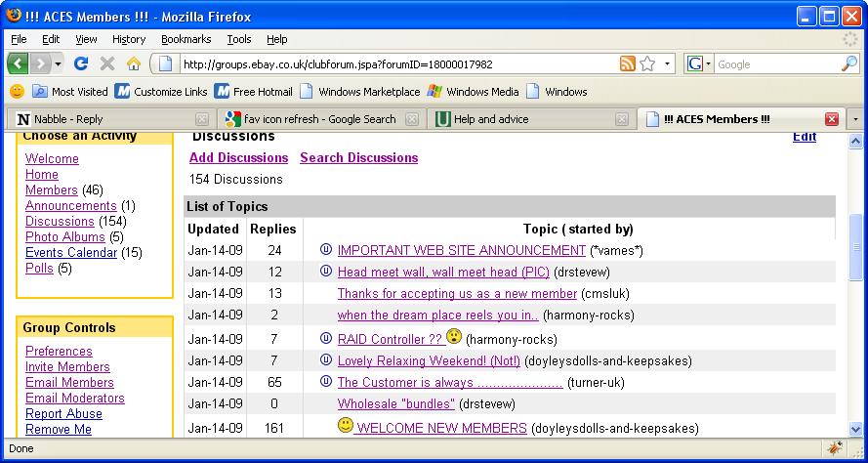Click into the Google search field

click(x=776, y=63)
